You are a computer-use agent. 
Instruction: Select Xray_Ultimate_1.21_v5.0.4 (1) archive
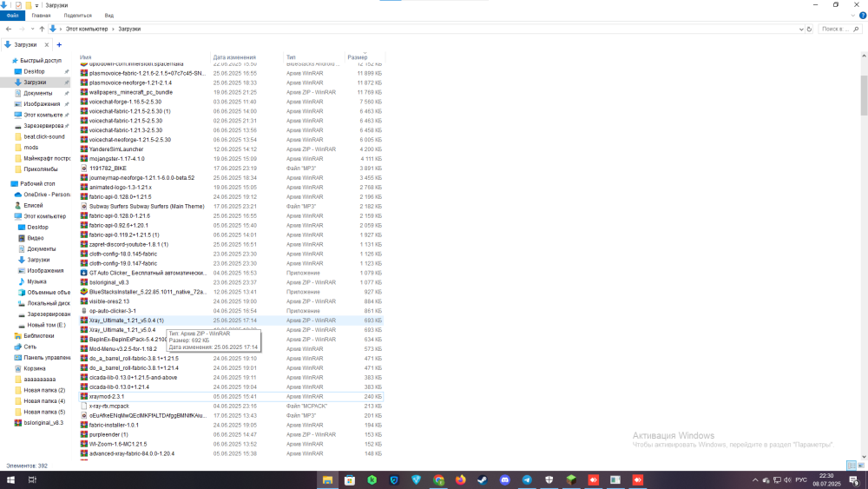point(126,320)
